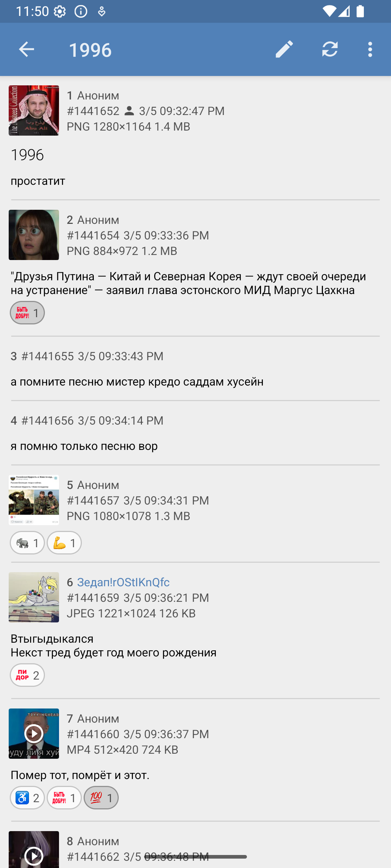The width and height of the screenshot is (391, 868).
Task: Open the soldiers image thumbnail in post 5
Action: tap(34, 500)
